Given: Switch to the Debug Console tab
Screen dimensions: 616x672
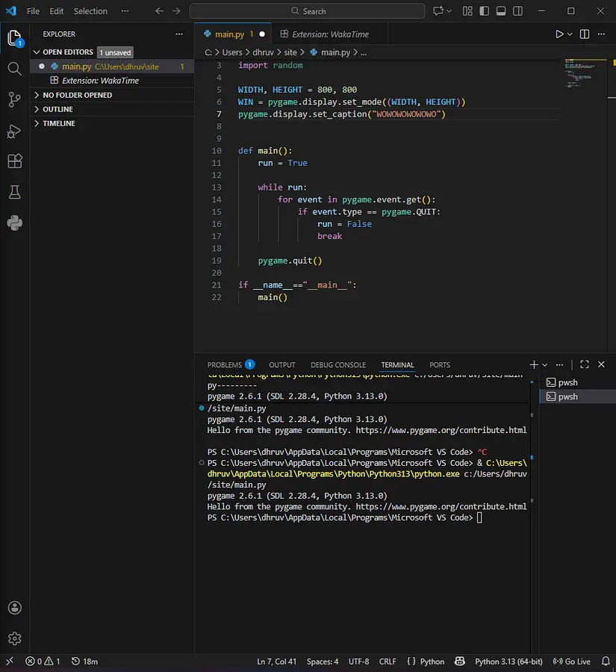Looking at the screenshot, I should coord(338,365).
